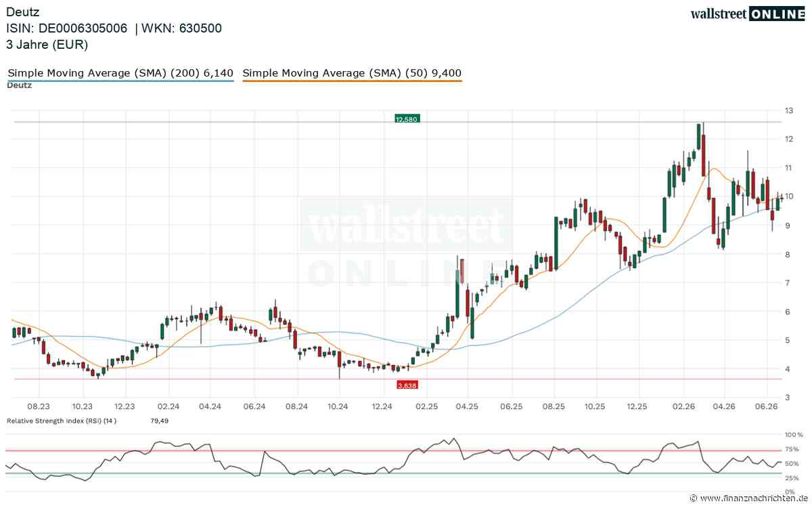Image resolution: width=812 pixels, height=508 pixels.
Task: Click the Relative Strength Index (RSI) (14) label
Action: (62, 421)
